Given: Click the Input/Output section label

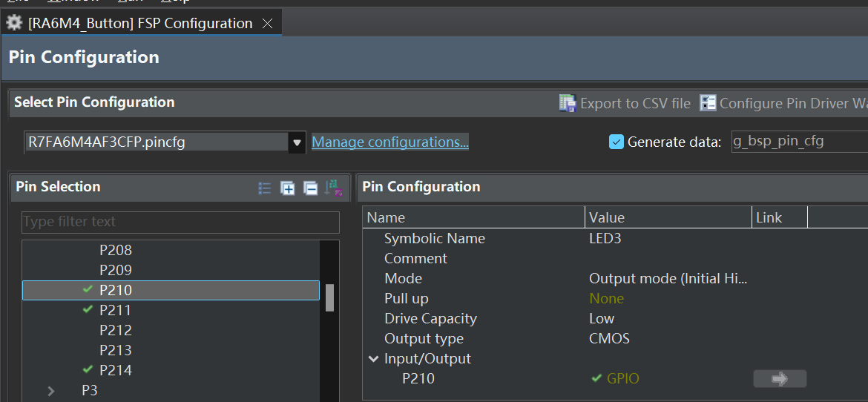Looking at the screenshot, I should coord(427,358).
